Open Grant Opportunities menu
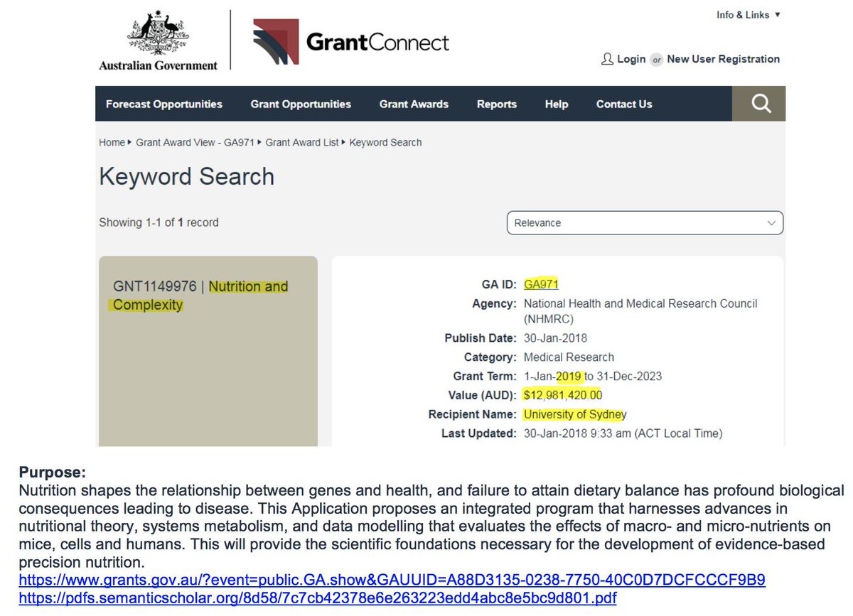This screenshot has width=853, height=616. [x=301, y=104]
